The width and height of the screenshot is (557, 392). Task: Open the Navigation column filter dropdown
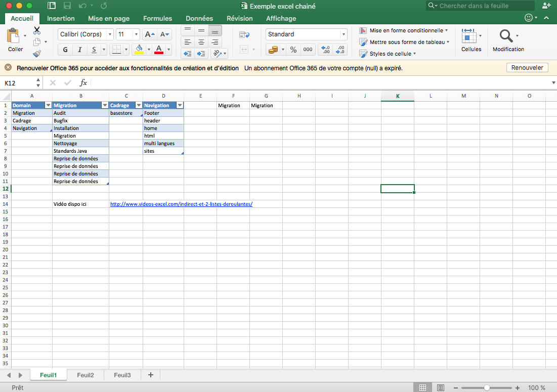point(180,105)
